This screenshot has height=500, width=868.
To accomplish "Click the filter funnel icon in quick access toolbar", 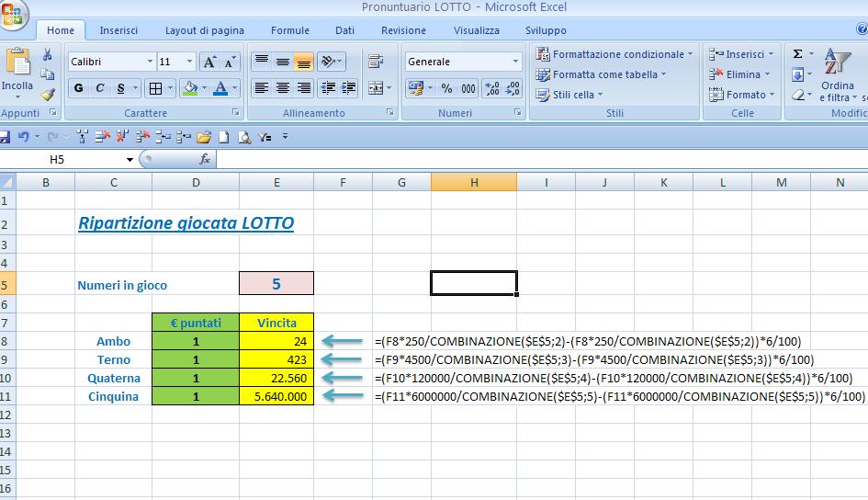I will (x=265, y=137).
